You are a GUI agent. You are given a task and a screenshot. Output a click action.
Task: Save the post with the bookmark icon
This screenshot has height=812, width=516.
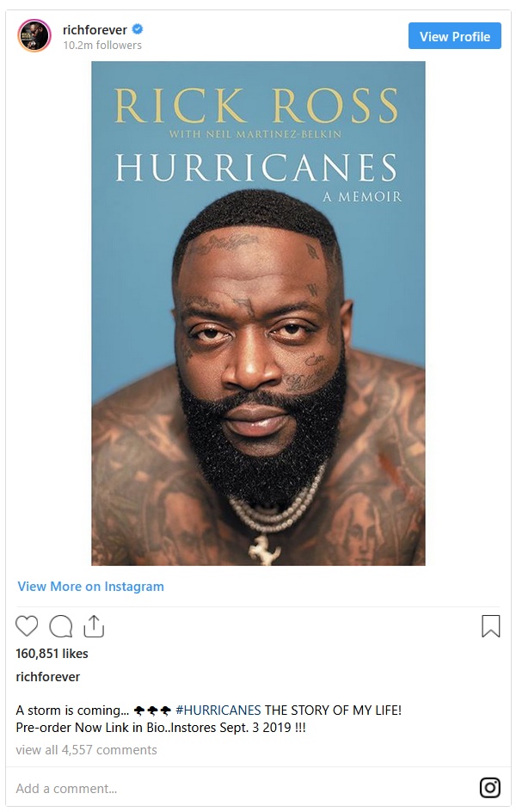(x=491, y=625)
